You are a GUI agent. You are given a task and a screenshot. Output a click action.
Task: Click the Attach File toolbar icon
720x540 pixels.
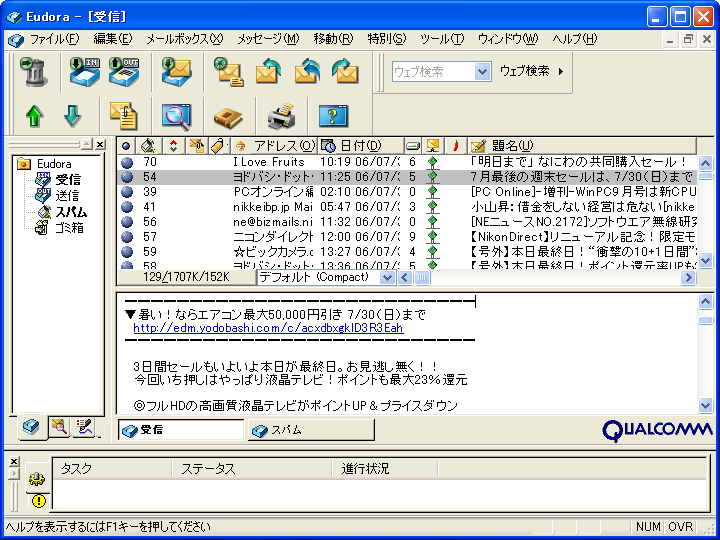pyautogui.click(x=124, y=116)
